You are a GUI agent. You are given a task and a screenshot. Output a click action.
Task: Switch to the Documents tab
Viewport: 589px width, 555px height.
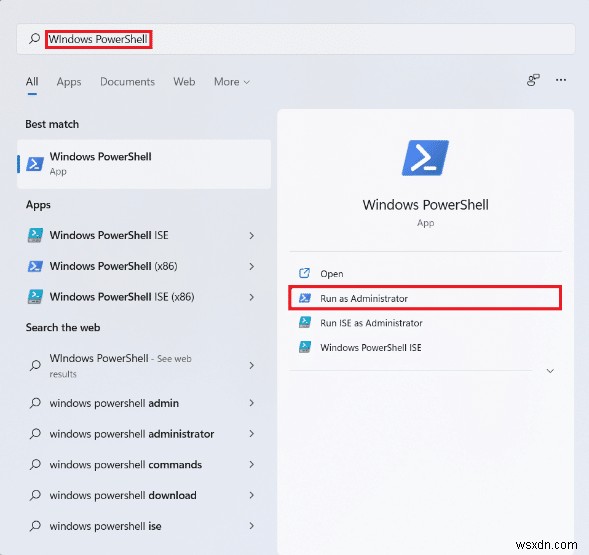(127, 82)
